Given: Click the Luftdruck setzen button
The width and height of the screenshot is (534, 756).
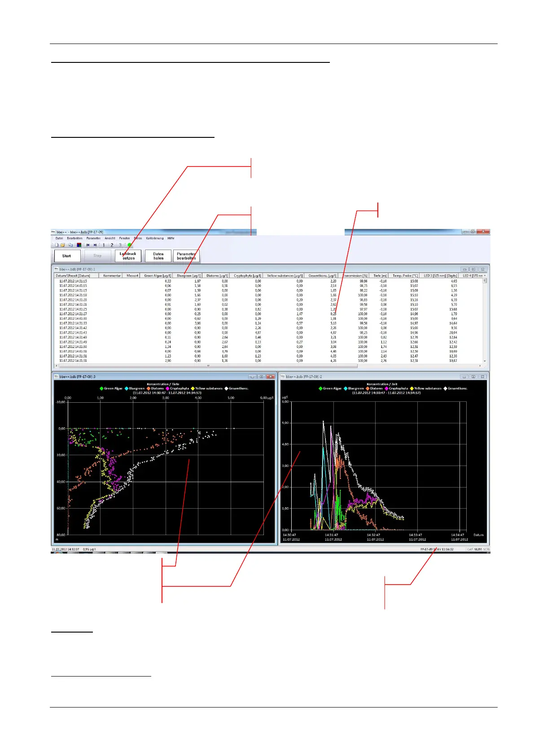Looking at the screenshot, I should [x=128, y=256].
